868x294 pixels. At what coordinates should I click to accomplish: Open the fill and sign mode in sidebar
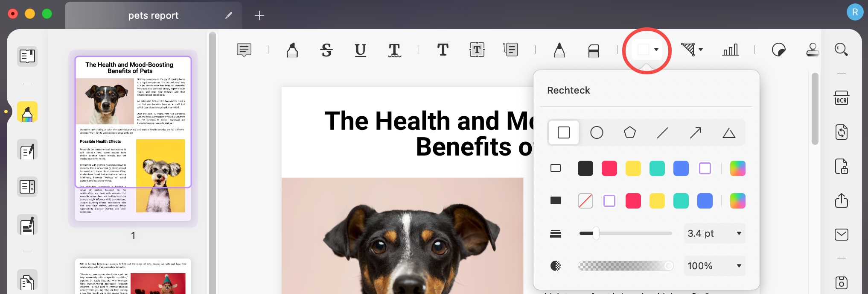pos(27,225)
